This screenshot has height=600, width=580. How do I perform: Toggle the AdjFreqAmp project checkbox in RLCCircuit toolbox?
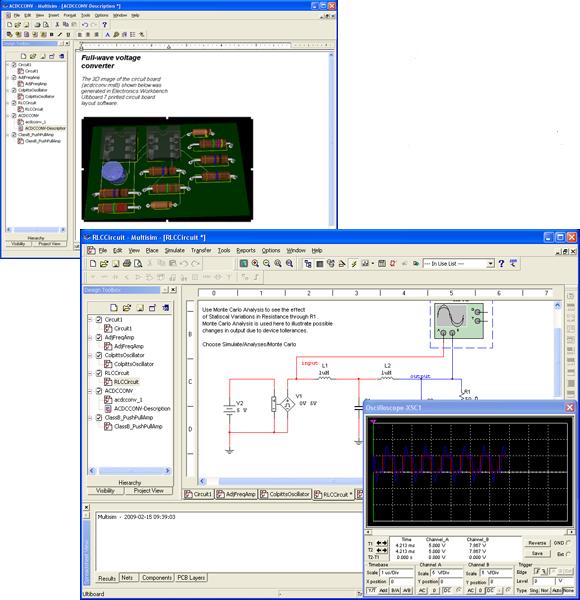(x=99, y=337)
